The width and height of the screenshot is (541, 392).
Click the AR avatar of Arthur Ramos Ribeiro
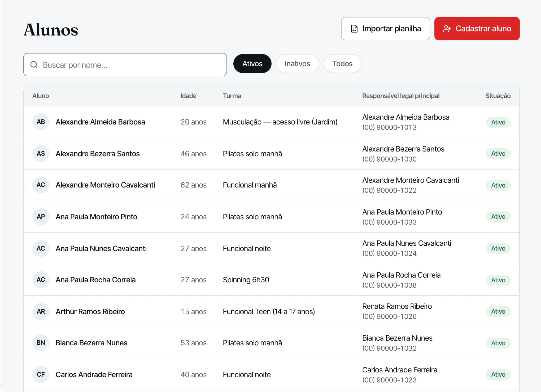[41, 311]
